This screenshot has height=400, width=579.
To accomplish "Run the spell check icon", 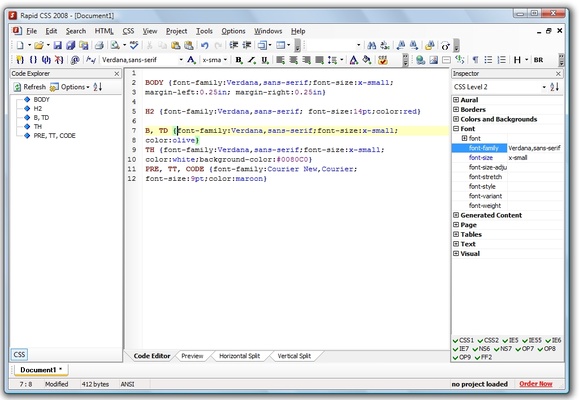I will [134, 45].
